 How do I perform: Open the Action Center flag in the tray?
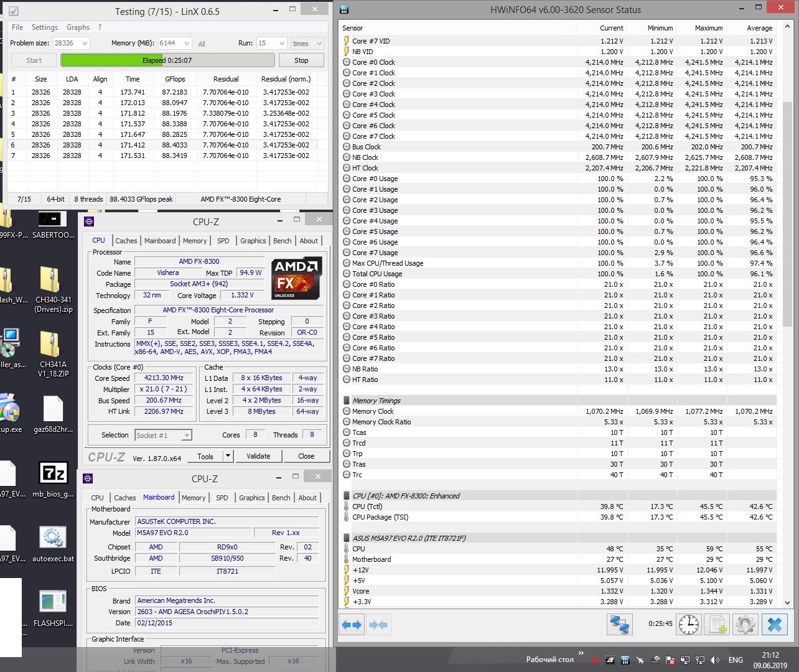click(670, 660)
